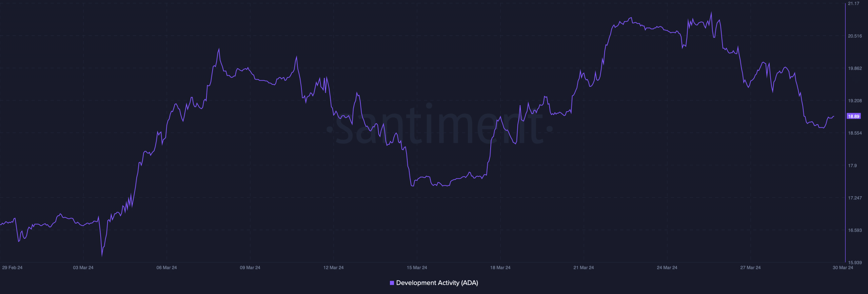Click the 18 Mar 24 date label
Viewport: 868px width, 294px height.
(x=500, y=268)
